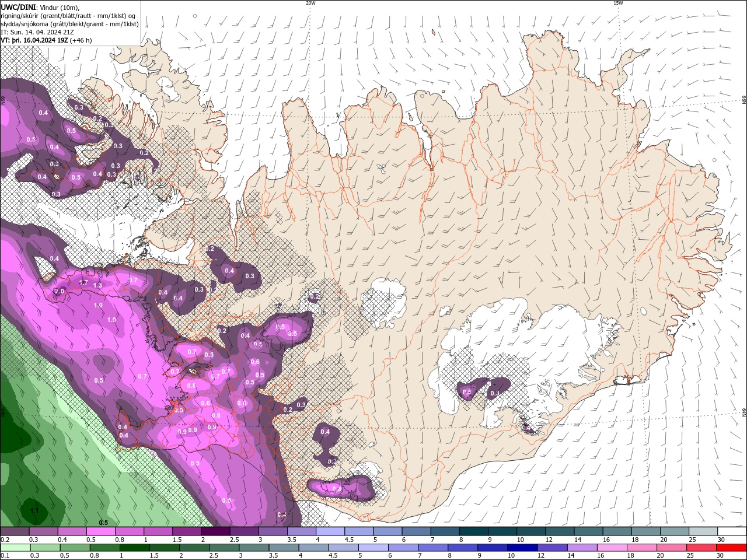Click the snow scale swatch between 20 and 25

675,531
